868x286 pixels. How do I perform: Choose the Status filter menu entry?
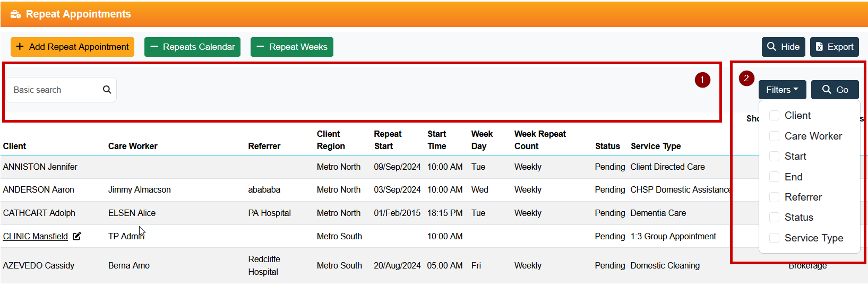pyautogui.click(x=798, y=218)
